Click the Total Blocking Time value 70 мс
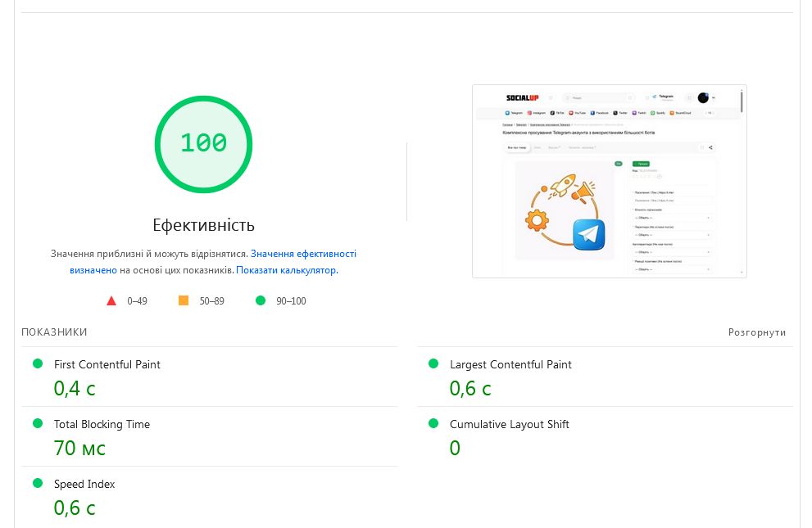The width and height of the screenshot is (812, 528). click(x=79, y=448)
